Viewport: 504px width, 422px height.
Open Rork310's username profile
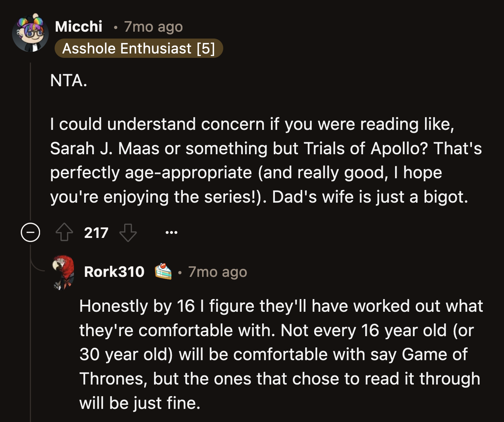[114, 271]
